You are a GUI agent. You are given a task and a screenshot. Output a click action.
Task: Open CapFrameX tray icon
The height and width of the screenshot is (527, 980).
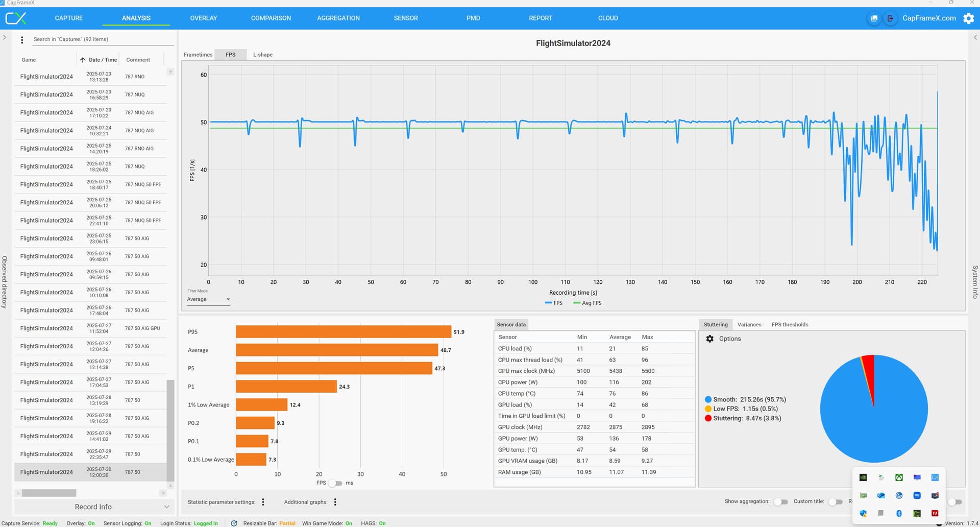tap(935, 477)
